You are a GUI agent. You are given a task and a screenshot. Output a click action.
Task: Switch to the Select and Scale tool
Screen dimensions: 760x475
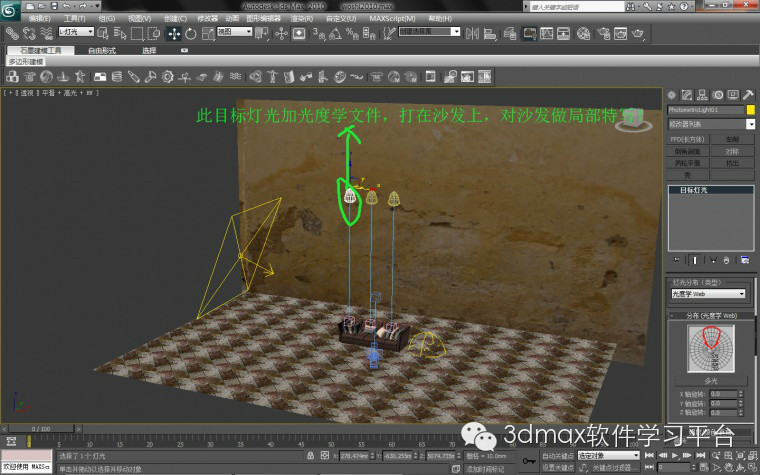(x=207, y=33)
